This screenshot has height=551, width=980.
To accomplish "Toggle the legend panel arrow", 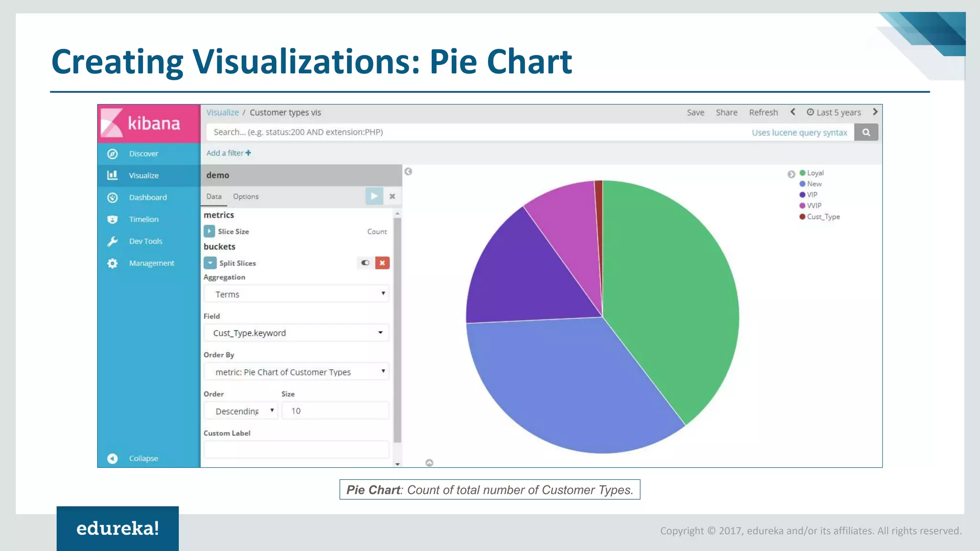I will (791, 174).
